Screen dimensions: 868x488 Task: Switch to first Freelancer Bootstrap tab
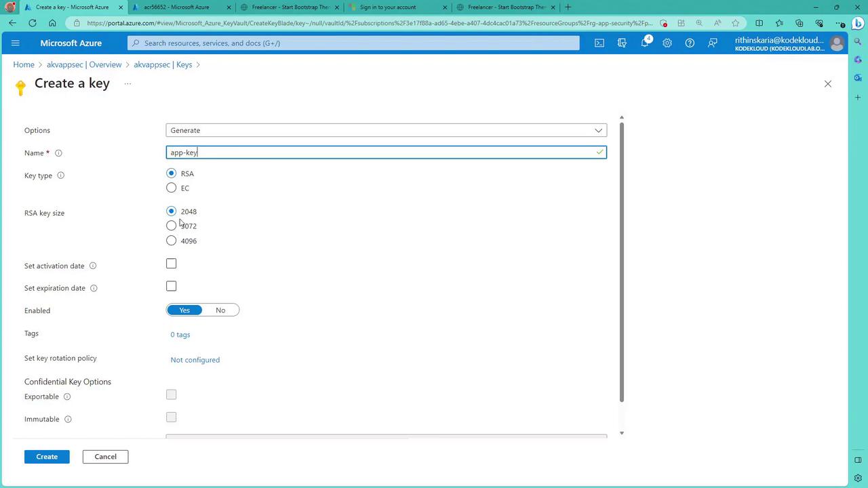point(290,7)
